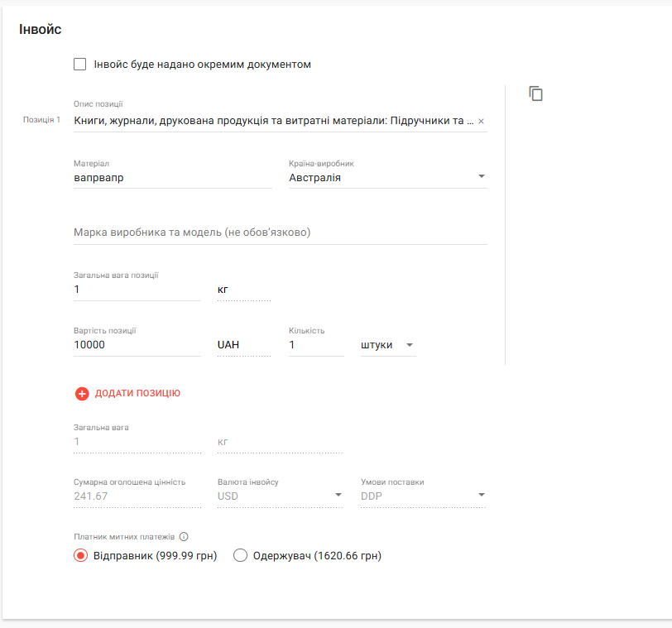Click red plus icon to add position

pos(82,393)
